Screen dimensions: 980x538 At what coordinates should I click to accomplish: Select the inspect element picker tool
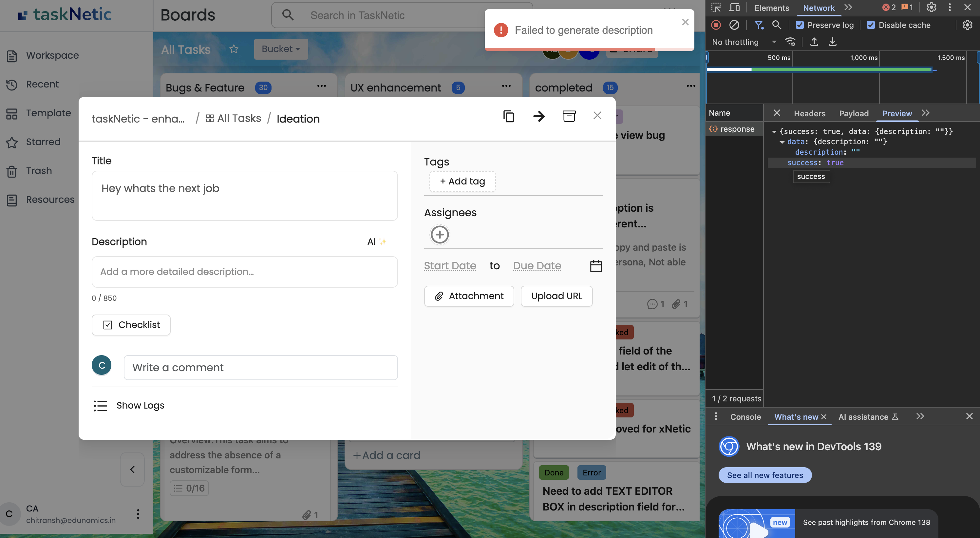point(716,8)
